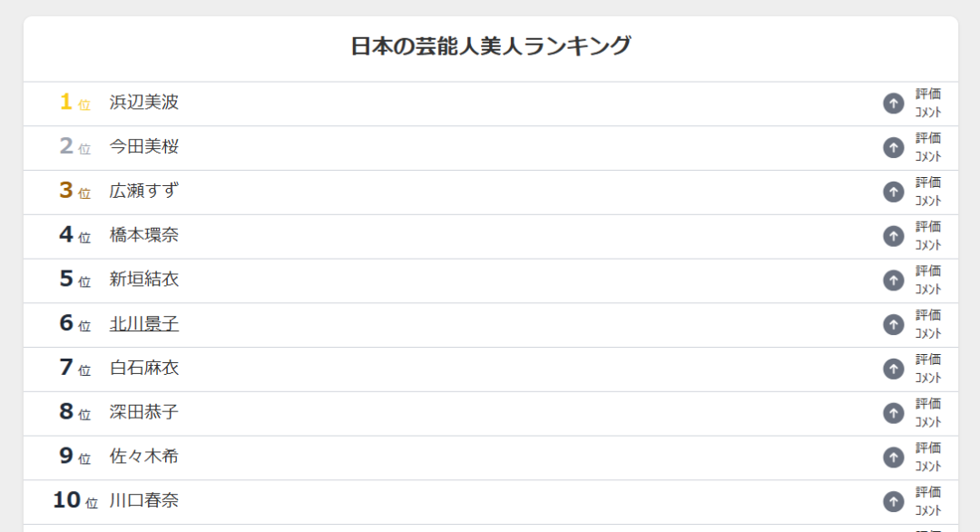Click the upvote icon for 新垣結衣
This screenshot has width=980, height=532.
[894, 281]
